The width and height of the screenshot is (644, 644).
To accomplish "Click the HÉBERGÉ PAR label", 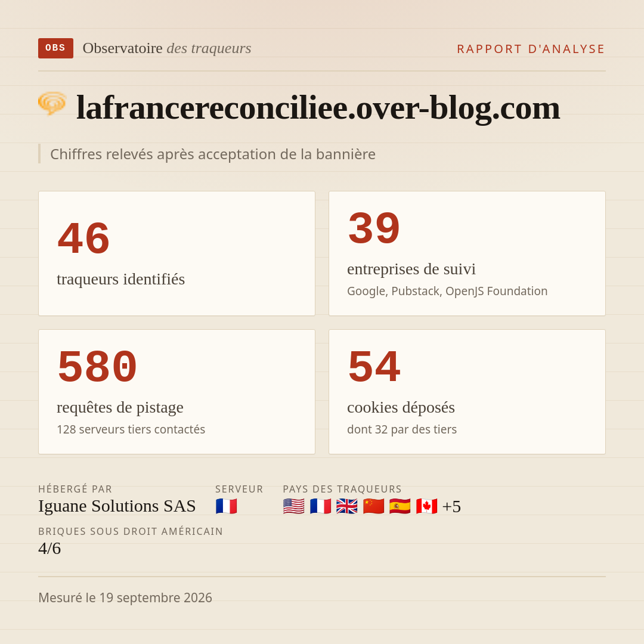I will (x=75, y=489).
